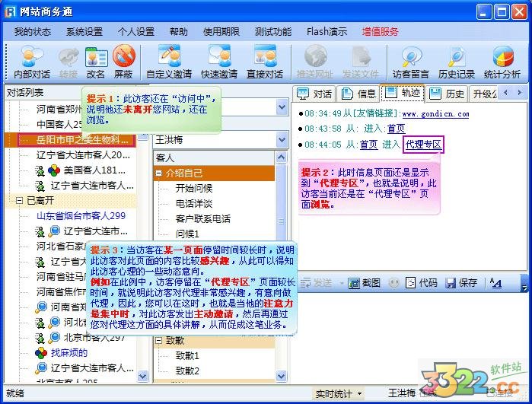Viewport: 532px width, 404px height.
Task: Open the Flash演示 menu
Action: pyautogui.click(x=327, y=31)
